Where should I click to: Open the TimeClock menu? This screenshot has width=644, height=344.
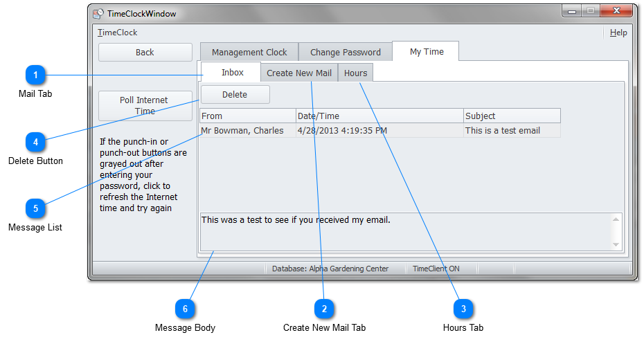(117, 33)
